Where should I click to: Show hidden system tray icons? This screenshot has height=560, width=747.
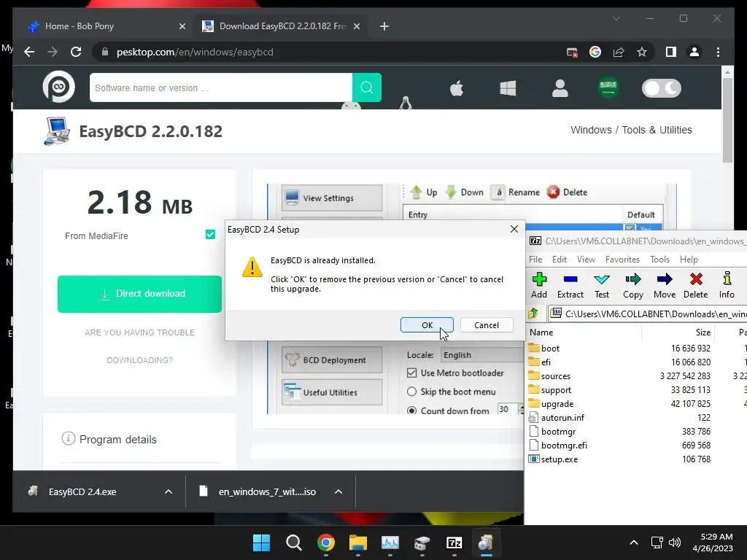pyautogui.click(x=634, y=542)
